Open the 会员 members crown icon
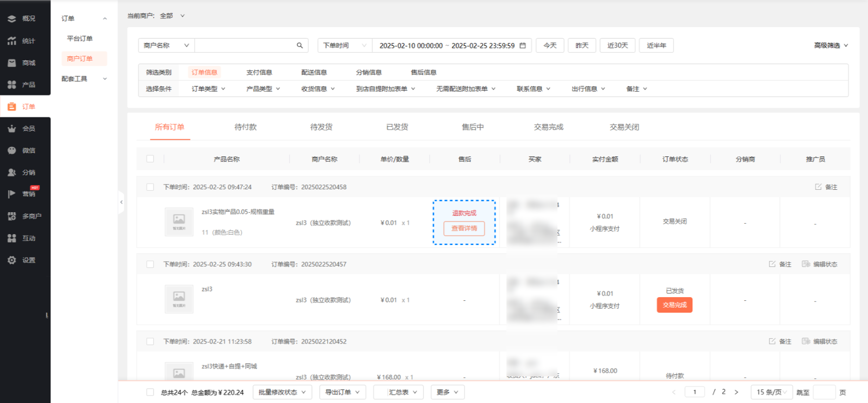 pos(11,129)
